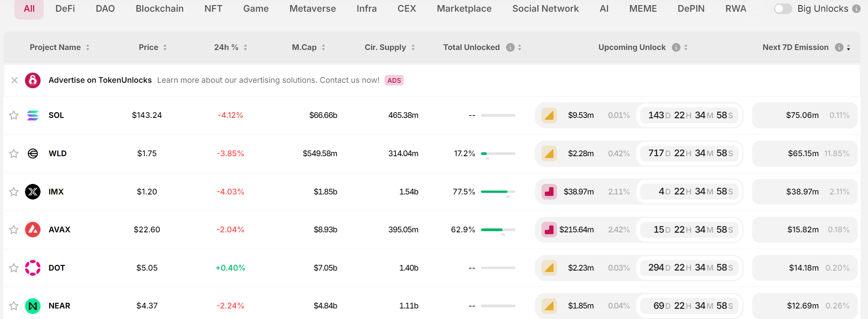Click the Solana logo in SOL row
The width and height of the screenshot is (868, 319).
click(x=33, y=115)
